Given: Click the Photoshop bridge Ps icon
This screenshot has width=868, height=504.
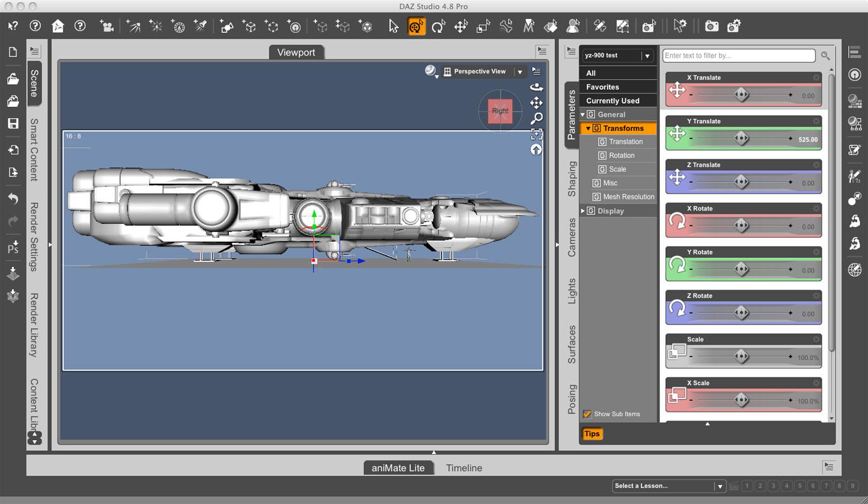Looking at the screenshot, I should point(13,247).
